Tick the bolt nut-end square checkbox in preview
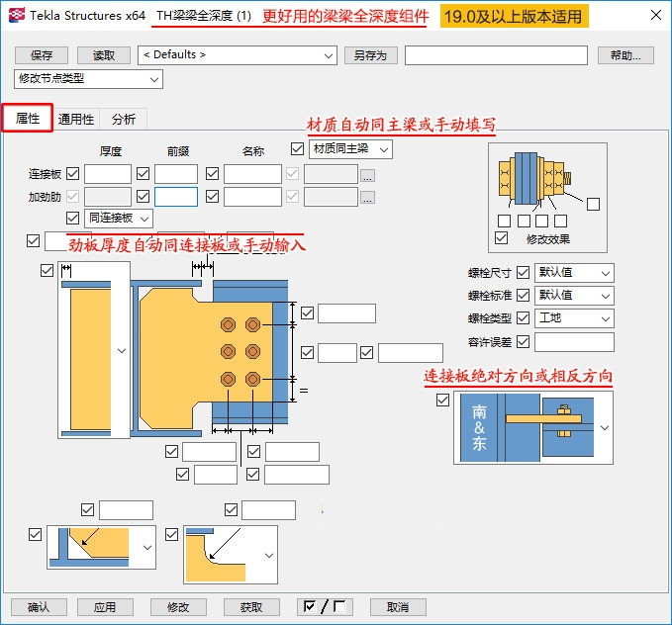The height and width of the screenshot is (625, 672). 593,205
